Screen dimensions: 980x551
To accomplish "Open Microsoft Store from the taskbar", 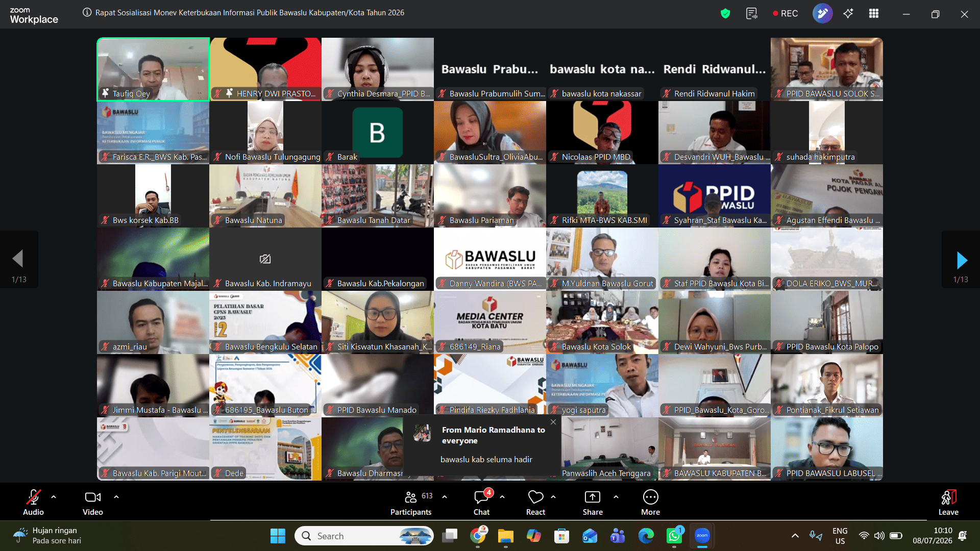I will tap(561, 536).
